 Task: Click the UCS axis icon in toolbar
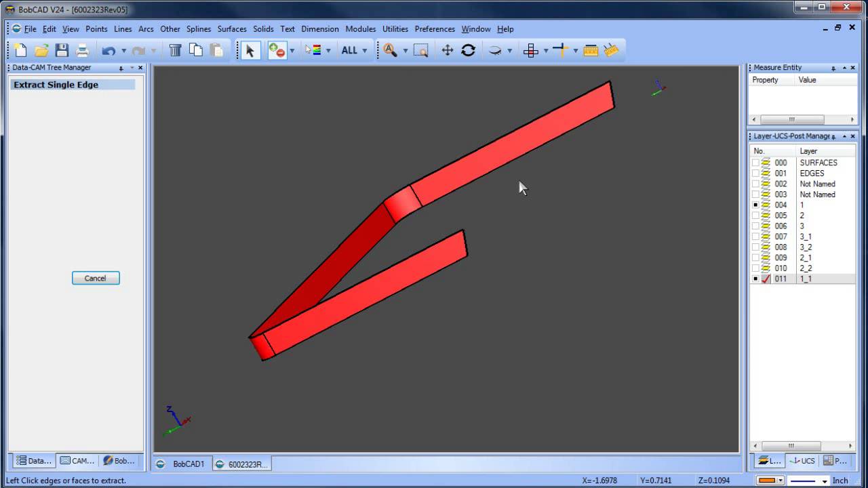coord(560,50)
